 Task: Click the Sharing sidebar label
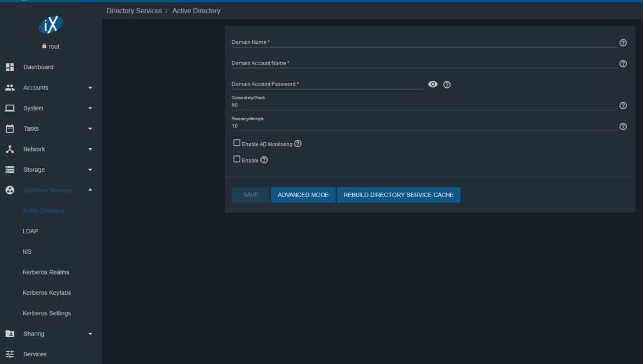coord(34,334)
